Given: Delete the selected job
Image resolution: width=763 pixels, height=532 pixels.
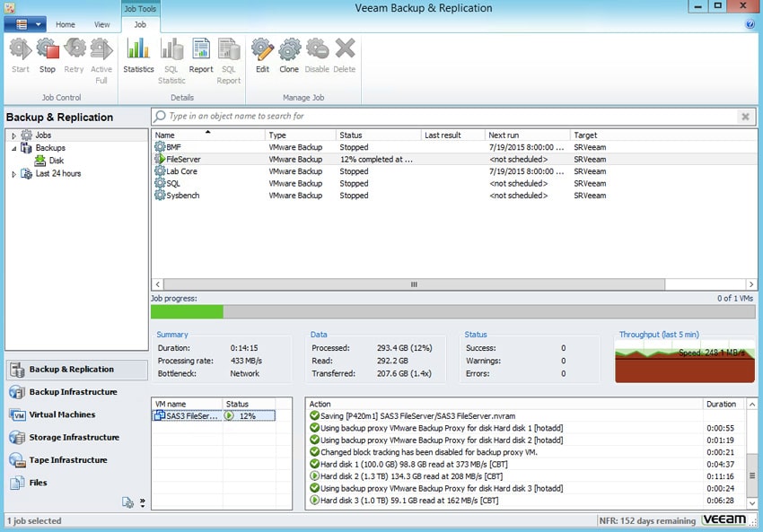Looking at the screenshot, I should pyautogui.click(x=345, y=56).
